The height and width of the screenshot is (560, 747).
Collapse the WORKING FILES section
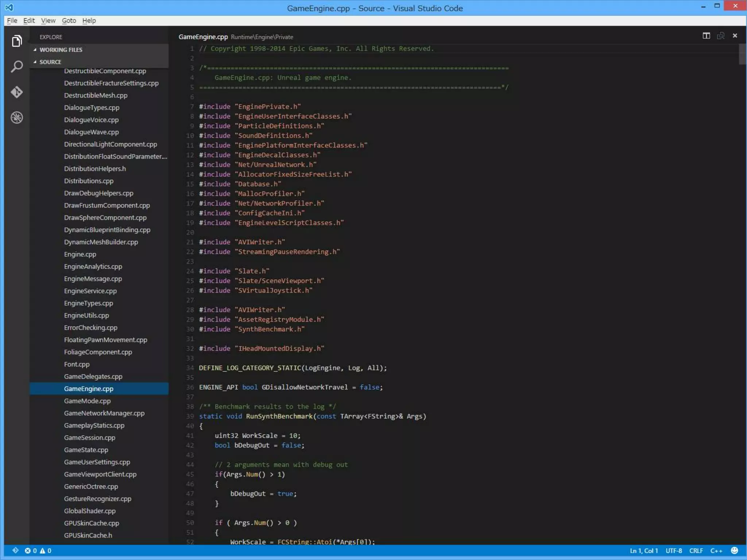click(x=61, y=50)
